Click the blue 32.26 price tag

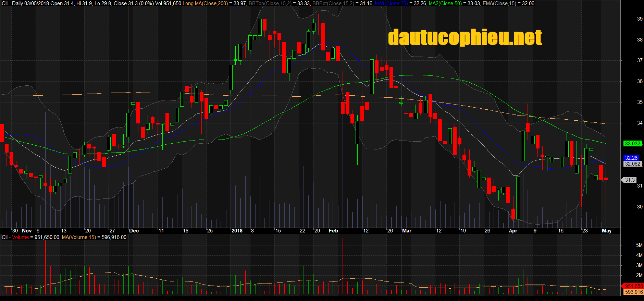coord(631,158)
